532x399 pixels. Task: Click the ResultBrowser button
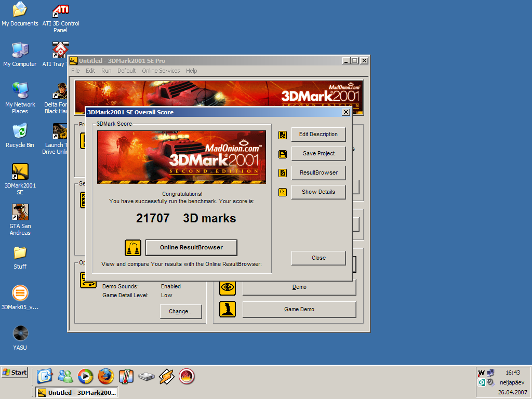[318, 172]
